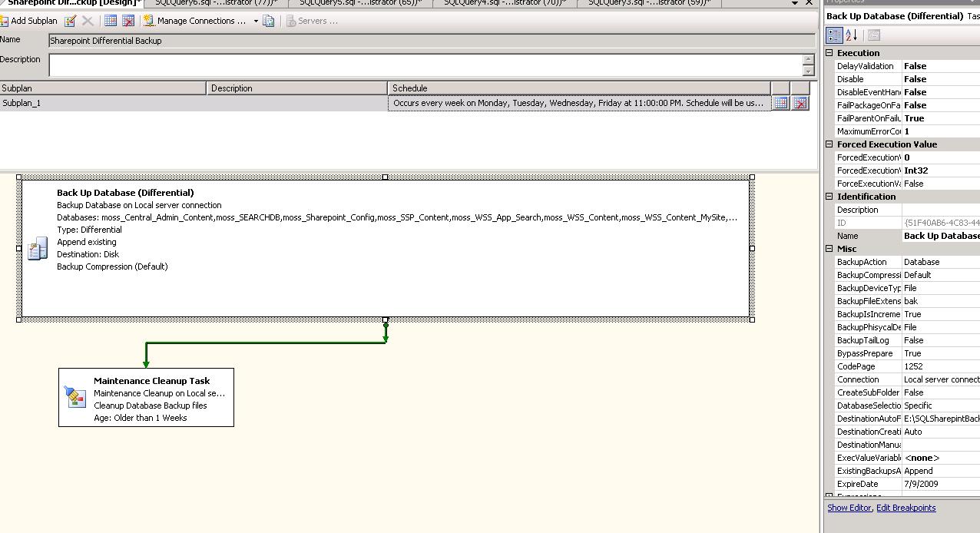The width and height of the screenshot is (980, 533).
Task: Open the Manage Connections dropdown arrow
Action: click(255, 21)
